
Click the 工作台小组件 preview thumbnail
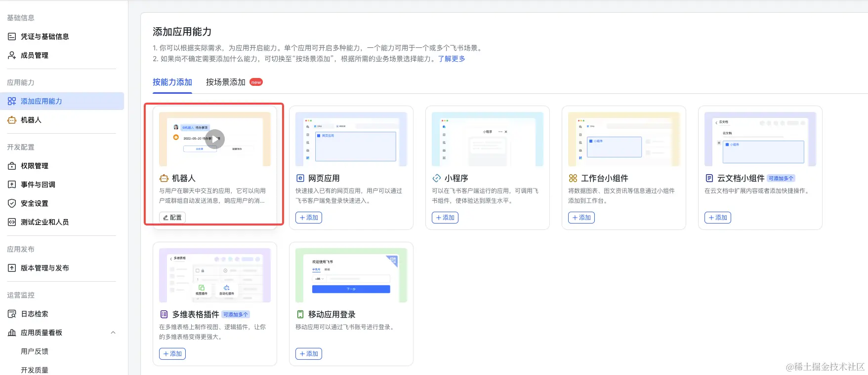click(624, 139)
